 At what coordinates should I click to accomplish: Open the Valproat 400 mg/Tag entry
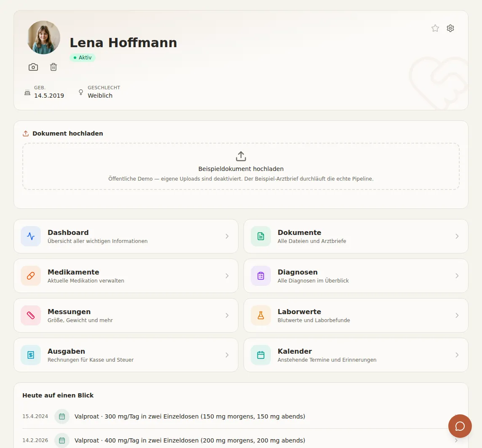pos(241,440)
